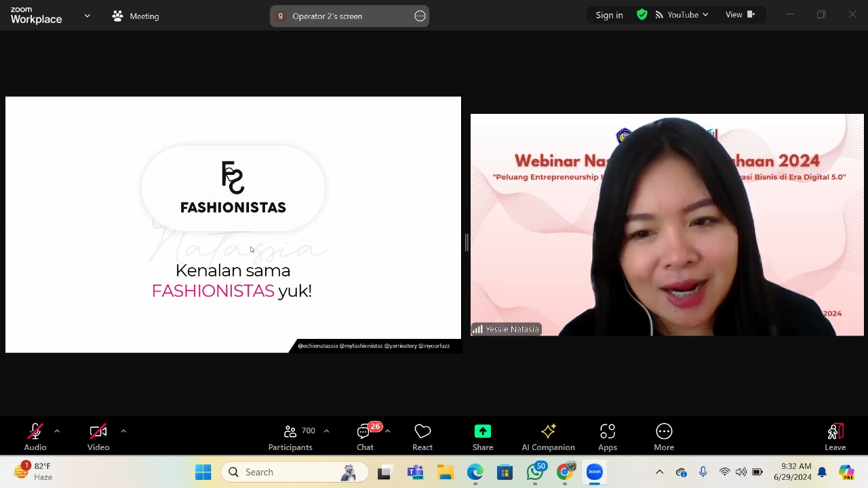Click the green encryption shield icon
Screen dimensions: 868x488
click(x=642, y=14)
